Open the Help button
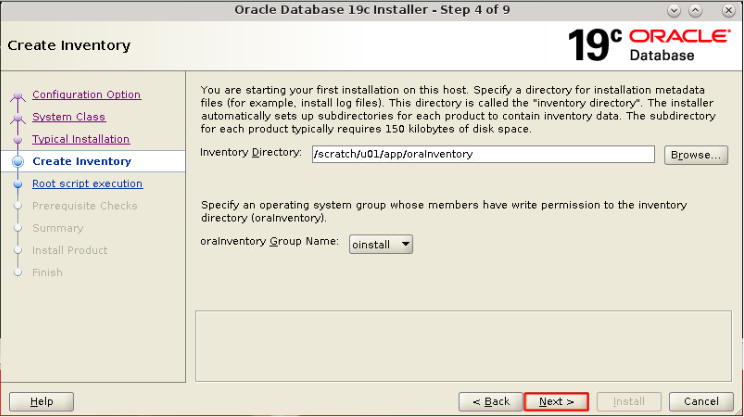 tap(41, 401)
